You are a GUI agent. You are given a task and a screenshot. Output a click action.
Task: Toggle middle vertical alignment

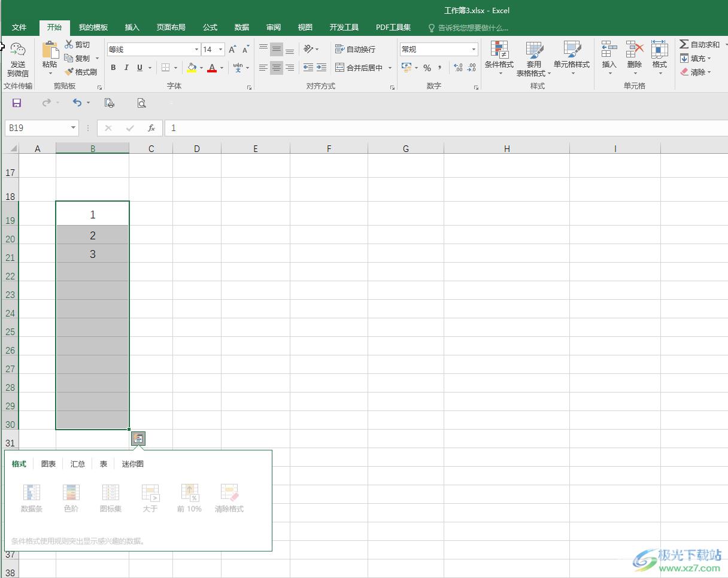276,50
